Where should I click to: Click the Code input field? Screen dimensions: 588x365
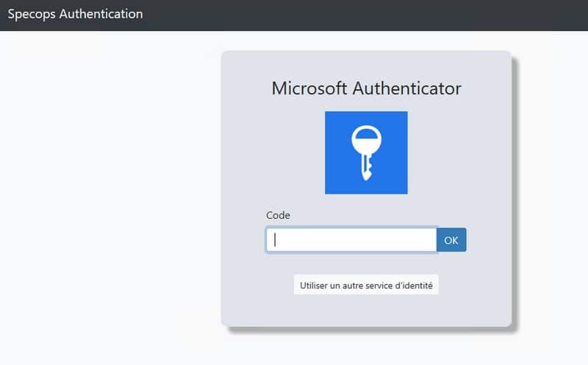click(x=351, y=240)
